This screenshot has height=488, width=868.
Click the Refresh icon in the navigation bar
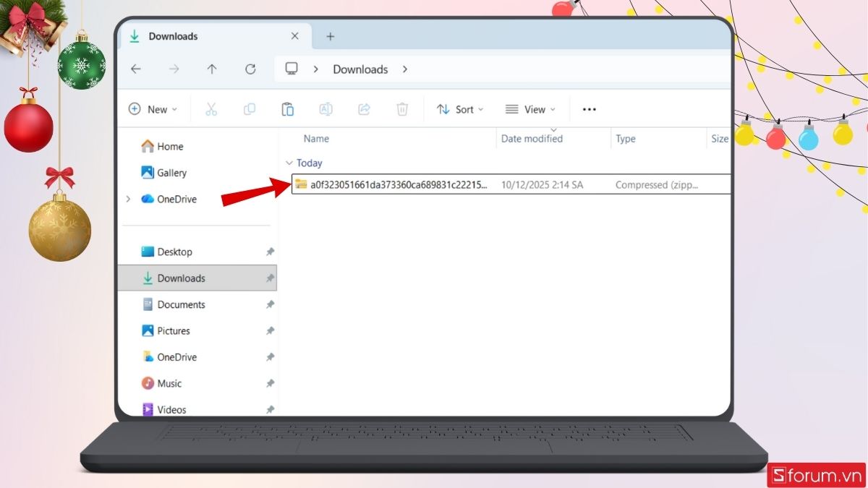(x=250, y=69)
